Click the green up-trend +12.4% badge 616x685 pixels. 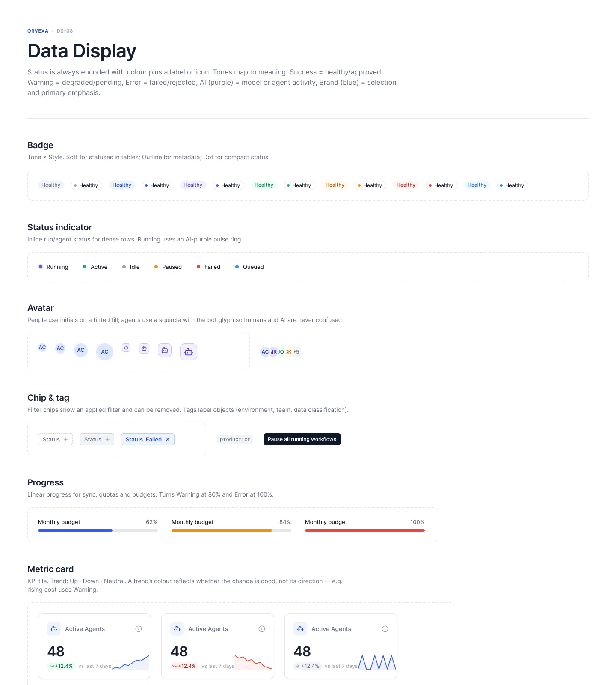click(61, 666)
